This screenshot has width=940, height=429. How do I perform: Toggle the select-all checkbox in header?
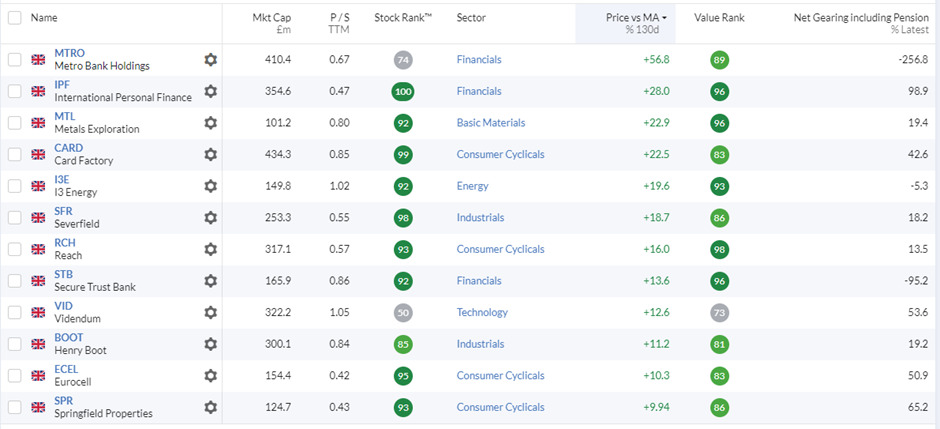pos(14,18)
